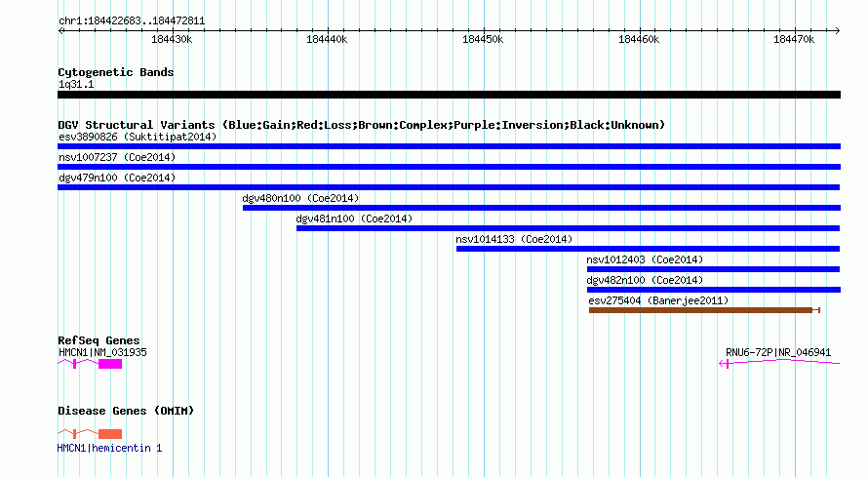Image resolution: width=868 pixels, height=477 pixels.
Task: Click the 184450k ruler tick label
Action: 483,39
